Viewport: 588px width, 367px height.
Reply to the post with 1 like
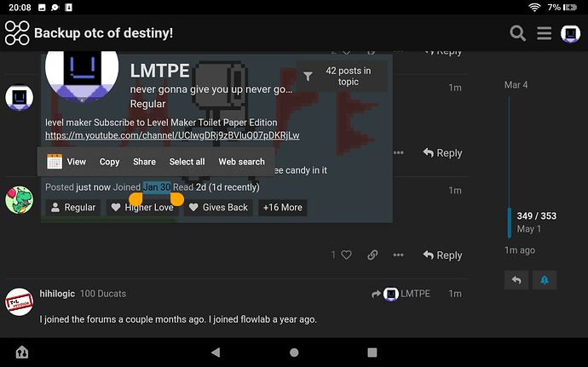point(442,255)
